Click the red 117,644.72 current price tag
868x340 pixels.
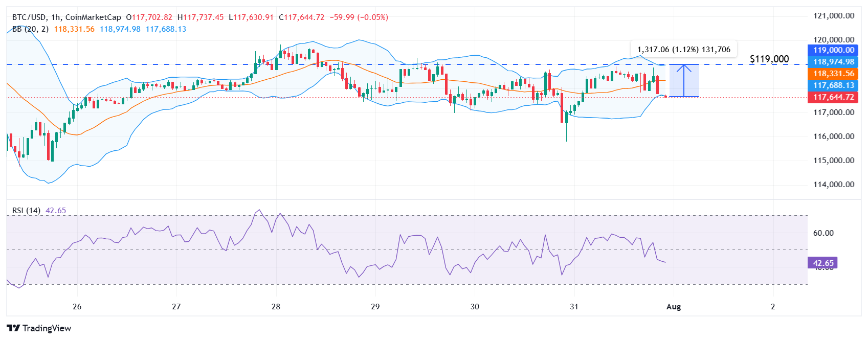[x=833, y=97]
